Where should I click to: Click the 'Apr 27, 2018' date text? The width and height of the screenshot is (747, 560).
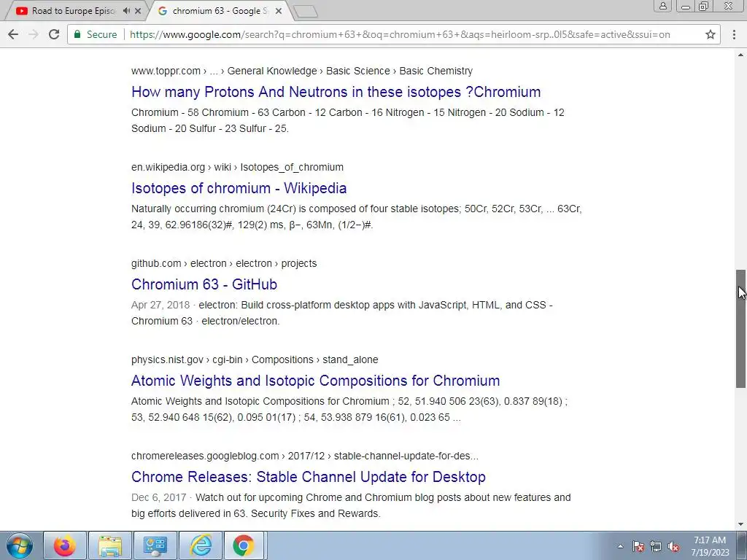160,305
